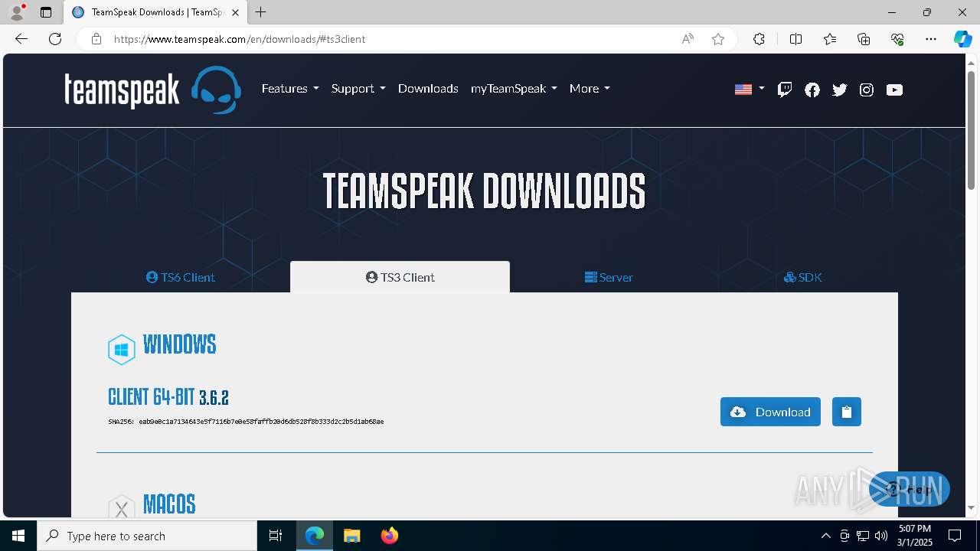
Task: Open a new browser tab
Action: click(261, 12)
